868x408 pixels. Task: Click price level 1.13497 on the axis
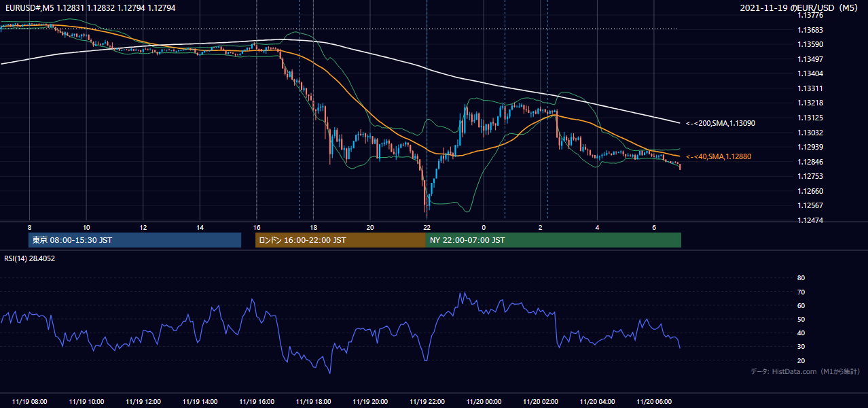click(x=810, y=59)
